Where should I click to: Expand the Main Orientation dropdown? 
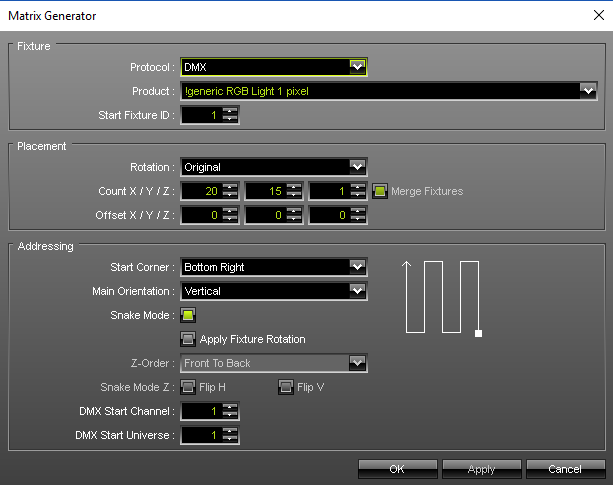coord(357,291)
